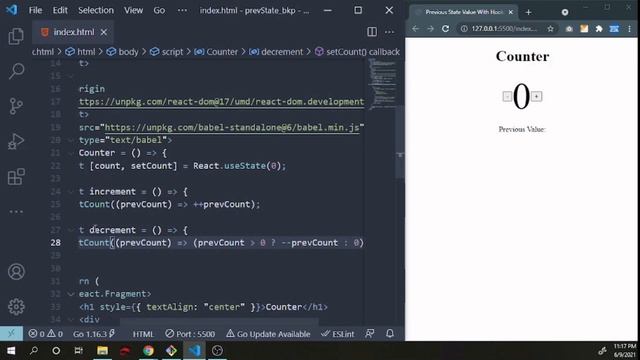
Task: Open the View menu
Action: pyautogui.click(x=133, y=10)
